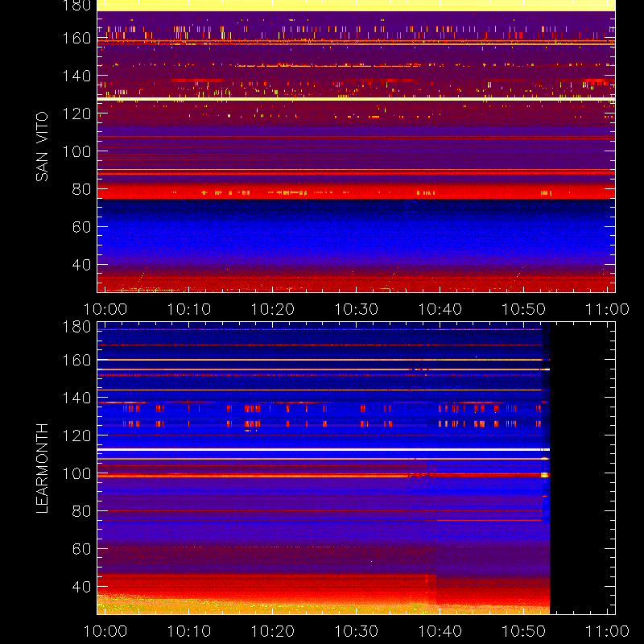
Task: Click the black data gap in Learmonth spectrogram
Action: point(582,469)
